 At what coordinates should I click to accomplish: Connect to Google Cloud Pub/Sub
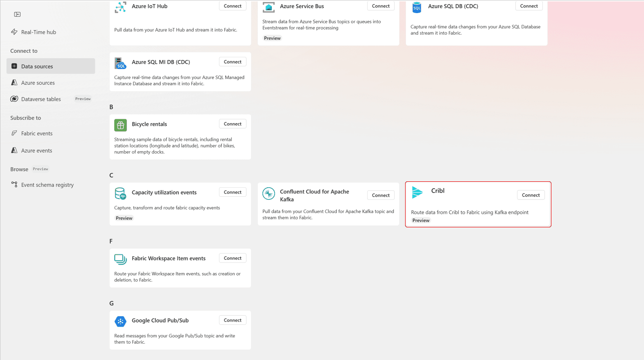233,320
